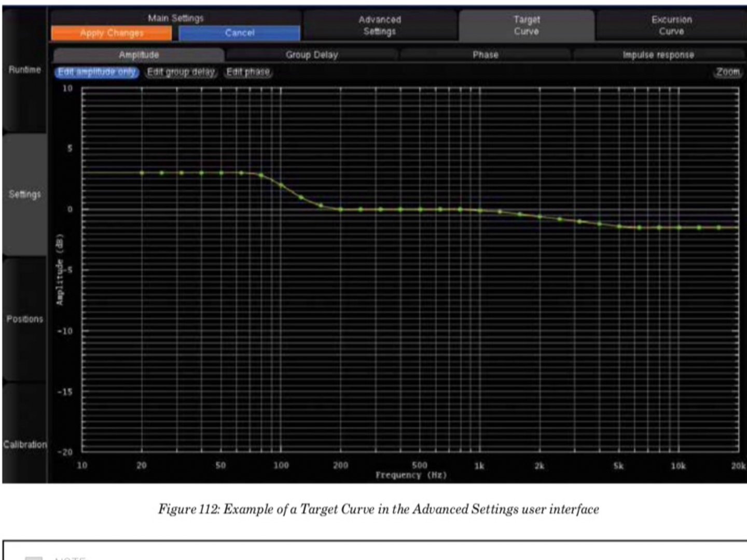
Task: Toggle Edit phase mode
Action: (x=248, y=72)
